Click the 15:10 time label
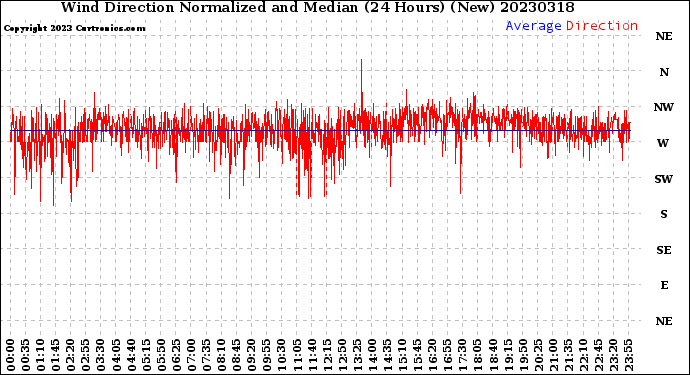 (x=402, y=355)
